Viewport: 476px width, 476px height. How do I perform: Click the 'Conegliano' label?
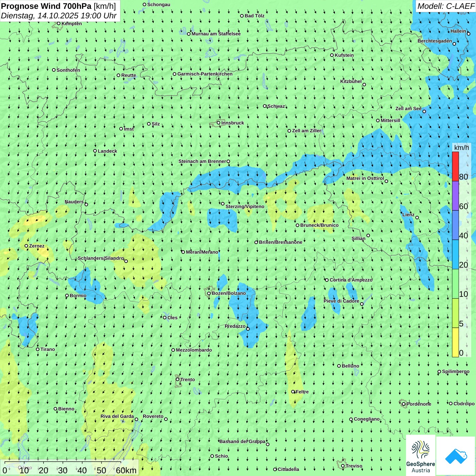tap(367, 419)
